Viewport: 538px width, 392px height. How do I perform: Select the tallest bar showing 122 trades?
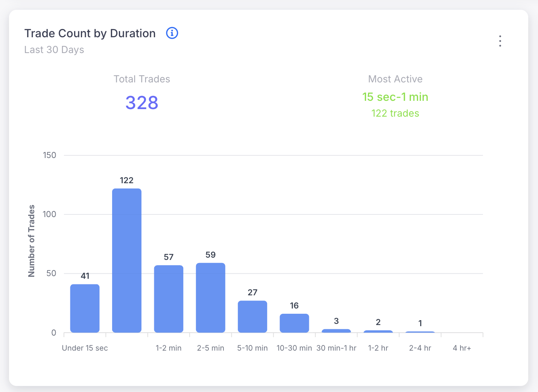[x=127, y=260]
